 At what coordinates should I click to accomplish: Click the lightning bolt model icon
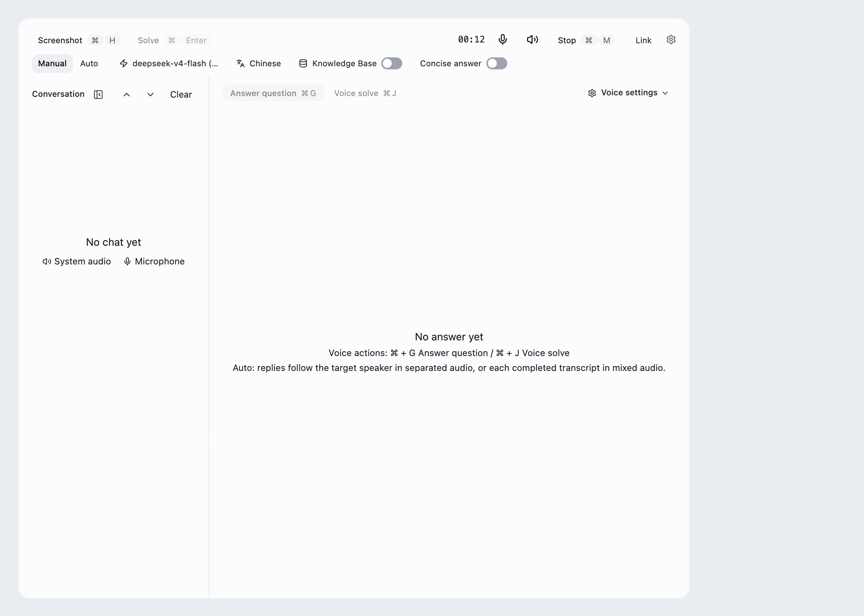[124, 63]
